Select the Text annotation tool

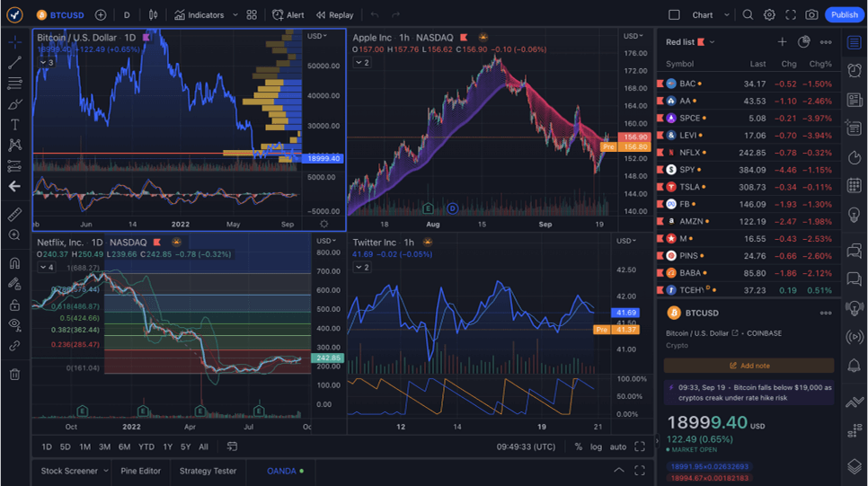15,125
